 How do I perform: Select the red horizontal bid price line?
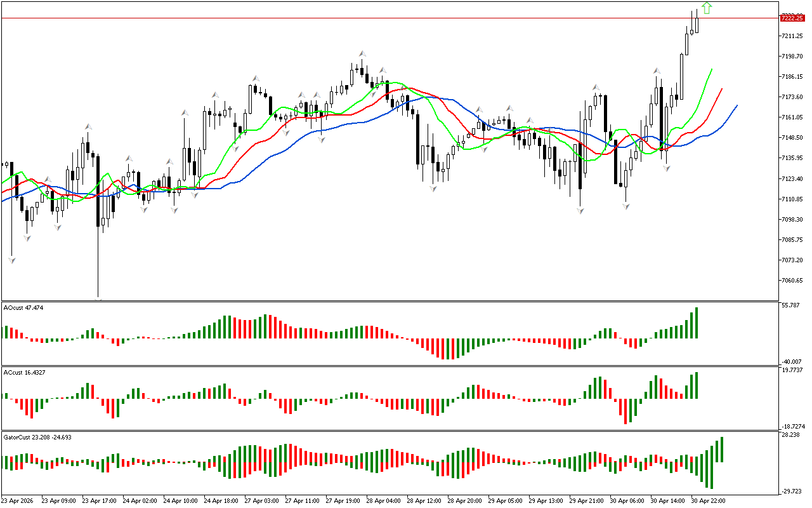click(x=381, y=18)
